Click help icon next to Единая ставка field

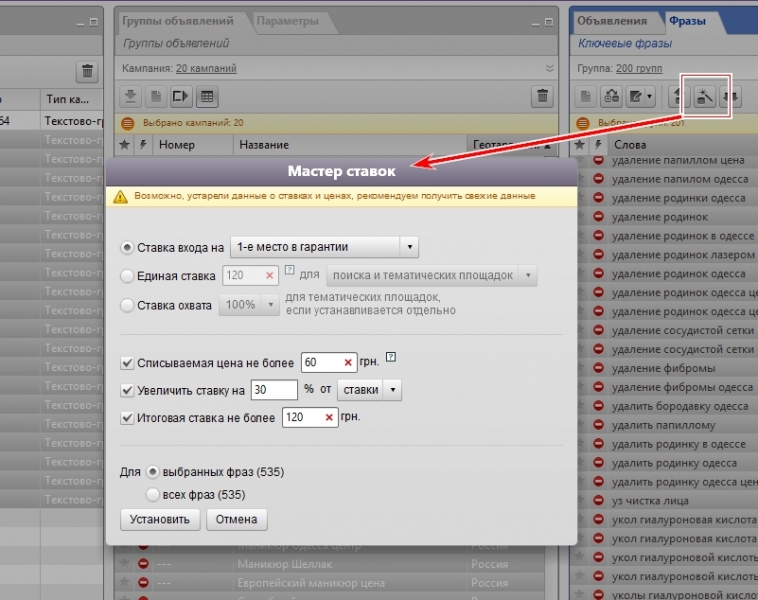coord(289,270)
